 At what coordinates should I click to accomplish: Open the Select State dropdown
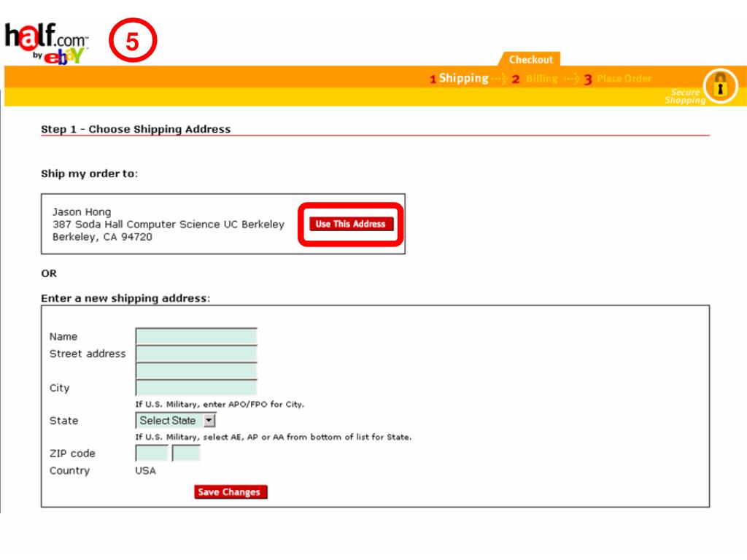click(175, 421)
